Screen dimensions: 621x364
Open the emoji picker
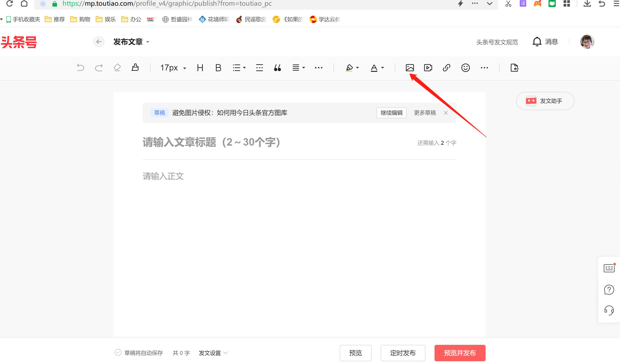[465, 67]
